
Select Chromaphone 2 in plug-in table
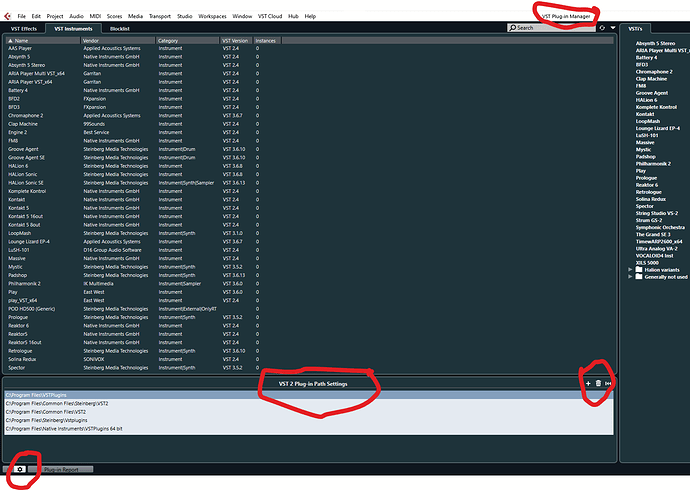(26, 115)
